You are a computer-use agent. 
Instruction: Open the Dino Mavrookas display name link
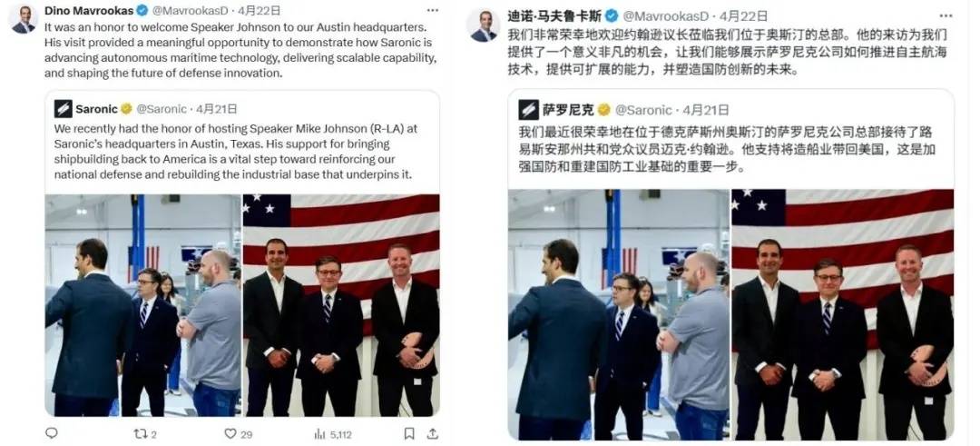coord(89,10)
